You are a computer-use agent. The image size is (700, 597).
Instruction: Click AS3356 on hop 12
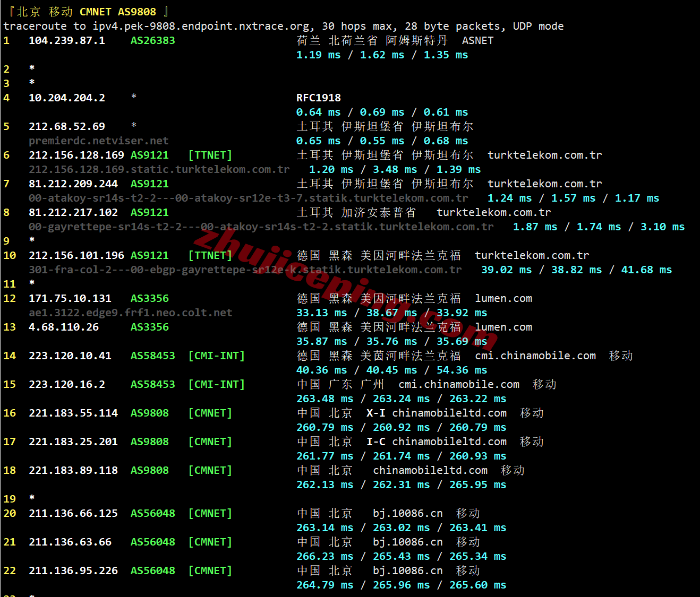150,298
